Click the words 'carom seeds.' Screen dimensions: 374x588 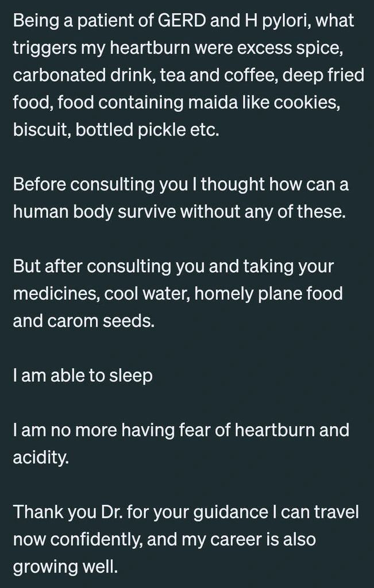coord(101,322)
